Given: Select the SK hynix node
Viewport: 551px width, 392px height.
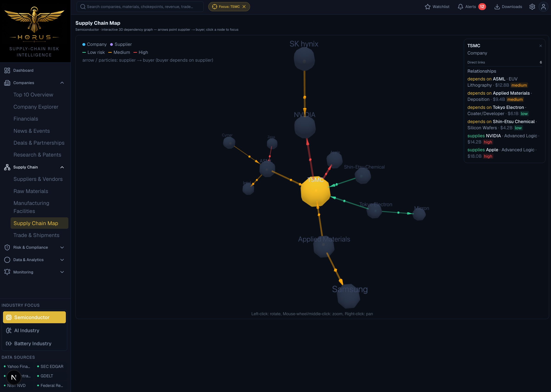Looking at the screenshot, I should tap(304, 59).
